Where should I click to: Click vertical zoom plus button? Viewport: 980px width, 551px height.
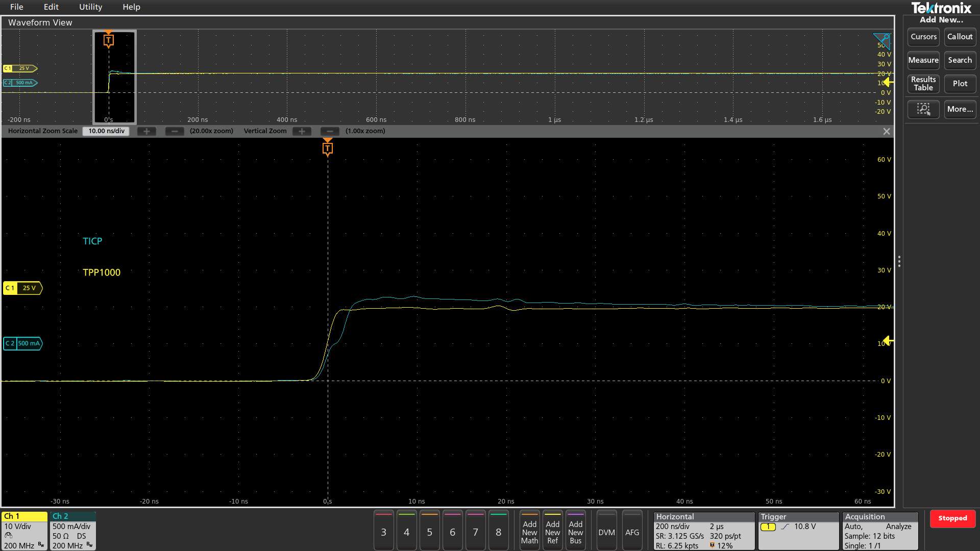click(x=302, y=131)
